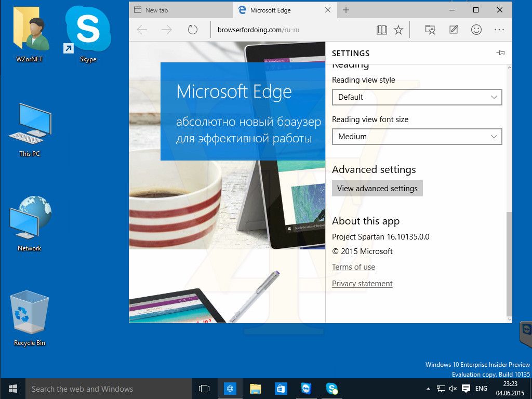Screen dimensions: 532x399
Task: Open the Privacy statement link
Action: click(x=362, y=283)
